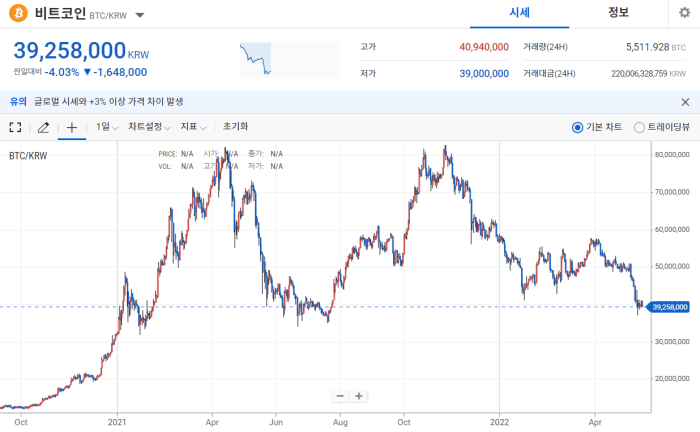This screenshot has width=700, height=432.
Task: Click the high price 40,940,000
Action: (484, 47)
